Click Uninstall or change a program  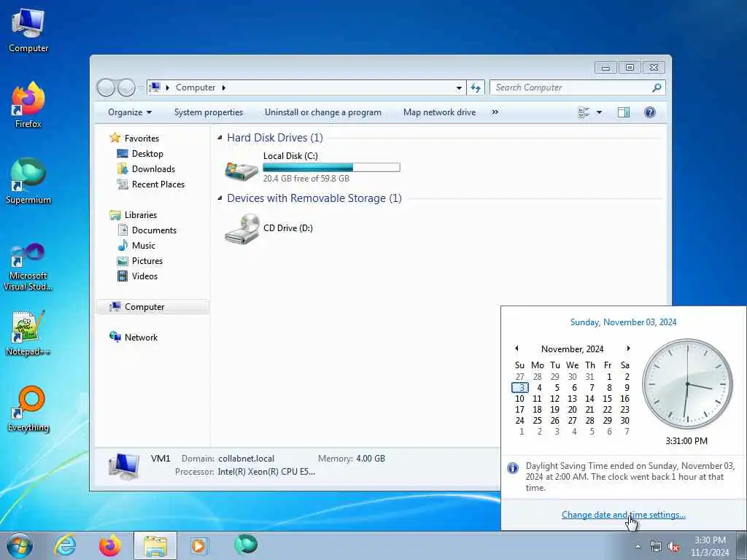pos(323,112)
